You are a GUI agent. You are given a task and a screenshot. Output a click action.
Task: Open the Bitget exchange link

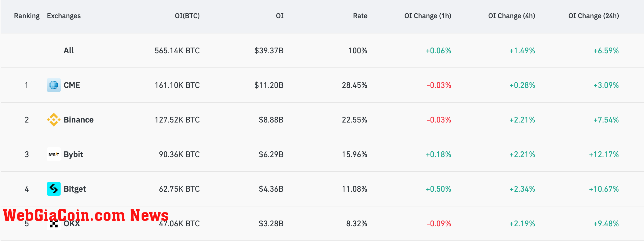click(x=75, y=189)
